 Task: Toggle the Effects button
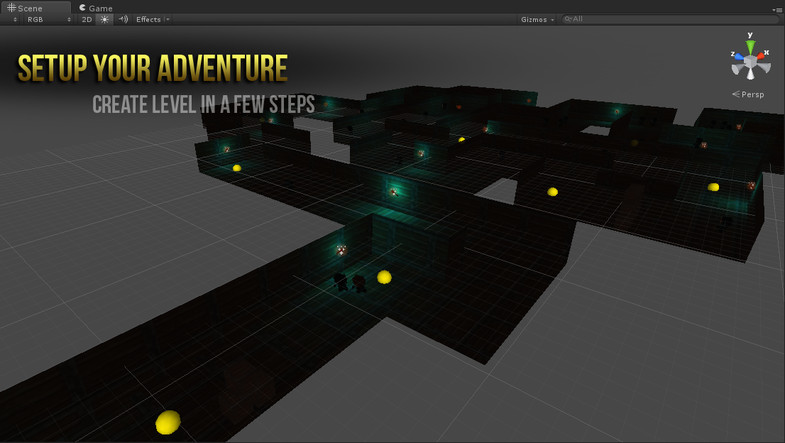[148, 20]
